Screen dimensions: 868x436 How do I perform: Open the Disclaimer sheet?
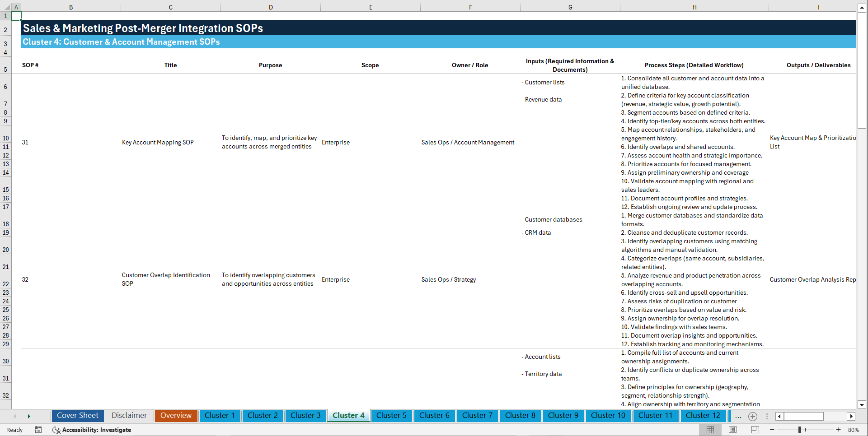coord(129,416)
